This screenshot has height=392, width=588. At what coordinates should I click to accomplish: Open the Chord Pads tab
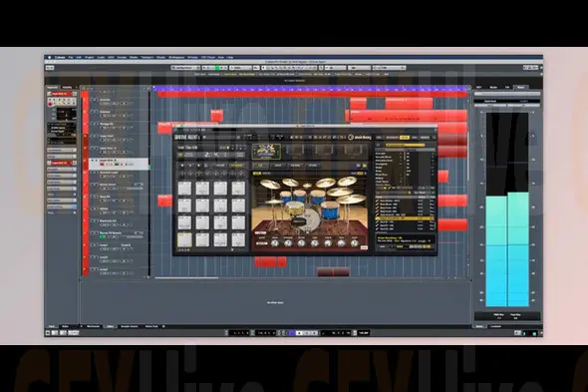point(151,326)
